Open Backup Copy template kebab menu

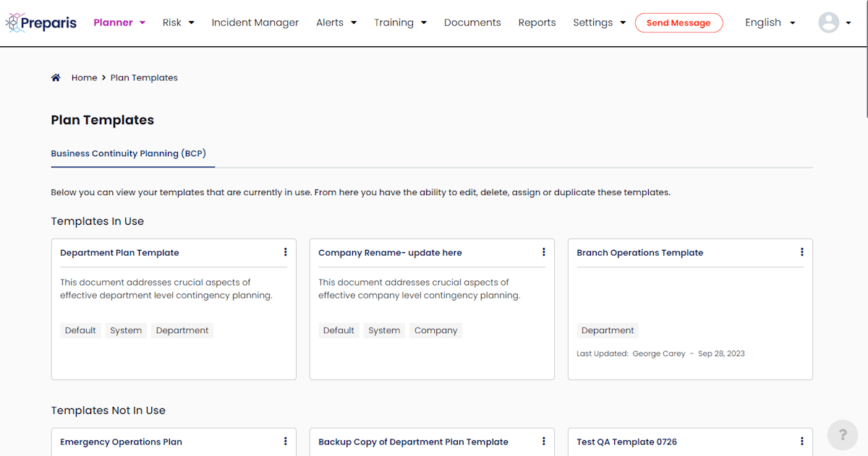click(543, 442)
